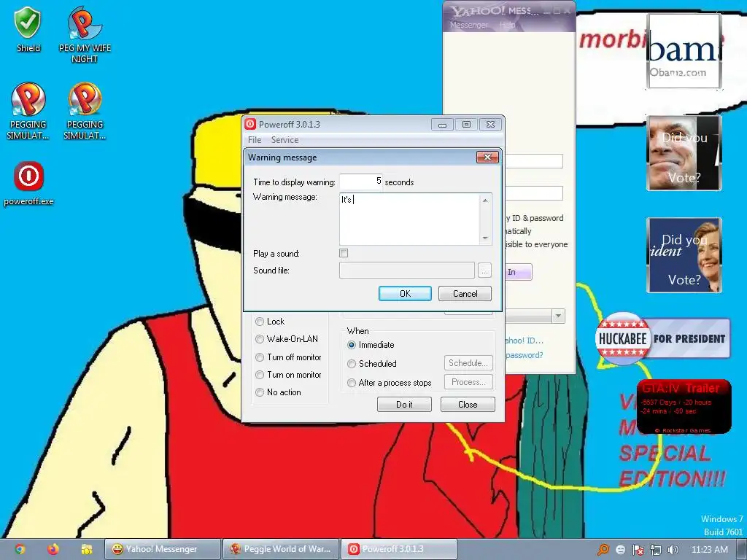Select Turn off monitor radio button

pos(260,357)
